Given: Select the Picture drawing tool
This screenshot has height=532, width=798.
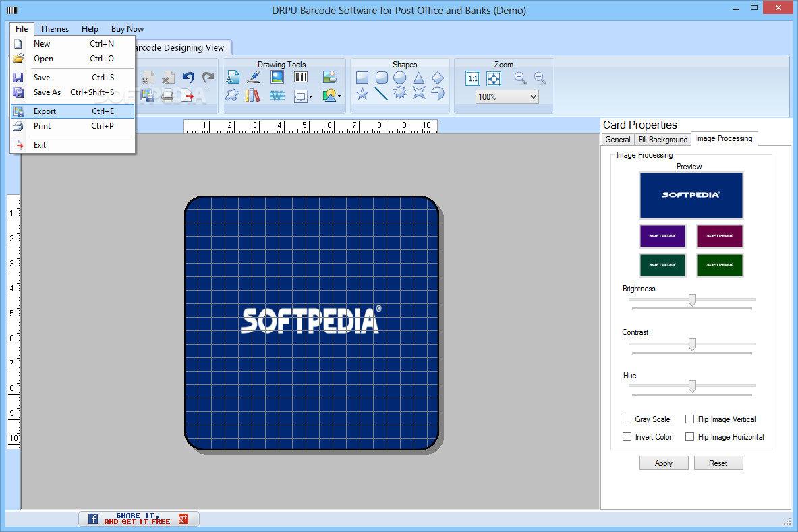Looking at the screenshot, I should (x=277, y=78).
